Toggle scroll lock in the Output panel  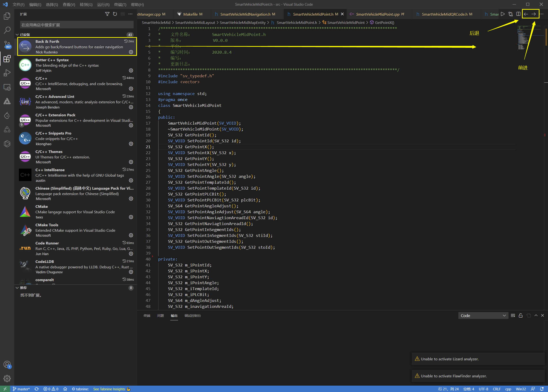520,315
